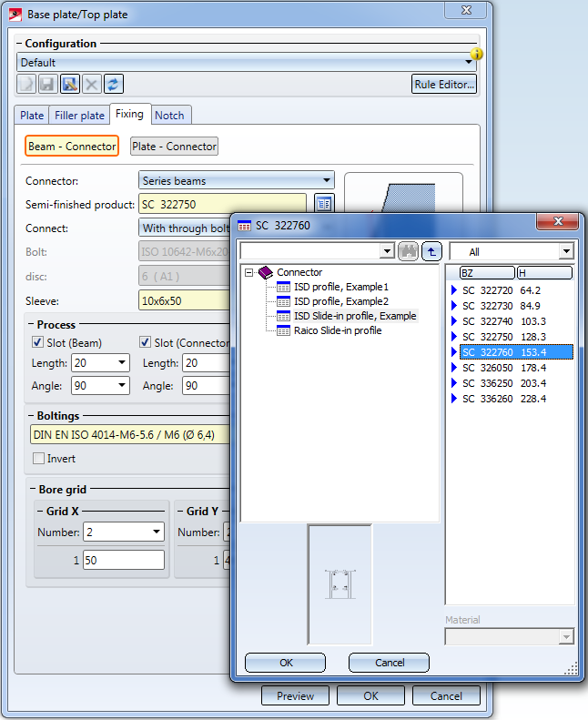The height and width of the screenshot is (720, 588).
Task: Click blue arrow of SC 322730 row
Action: point(454,306)
